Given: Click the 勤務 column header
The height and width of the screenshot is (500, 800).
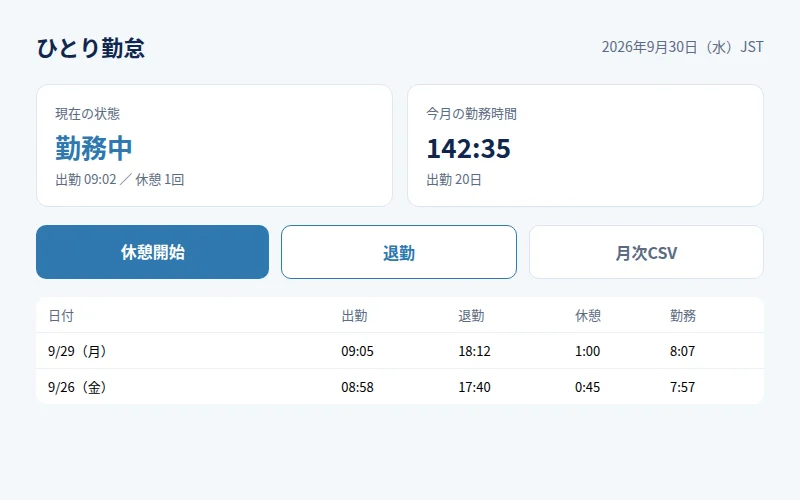Looking at the screenshot, I should pyautogui.click(x=683, y=316).
